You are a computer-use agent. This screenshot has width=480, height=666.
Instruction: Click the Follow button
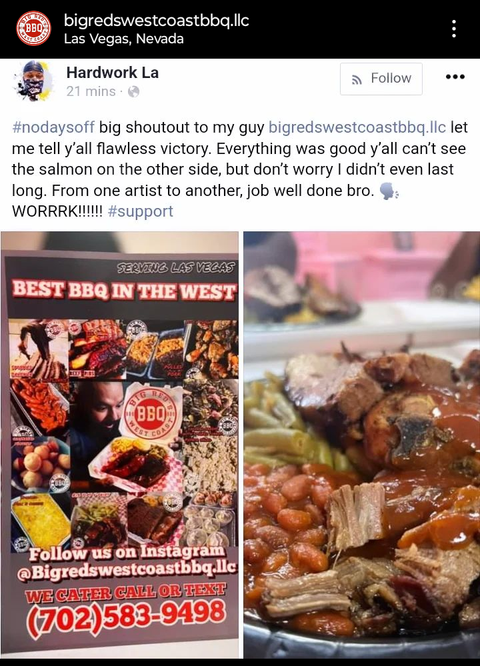381,79
